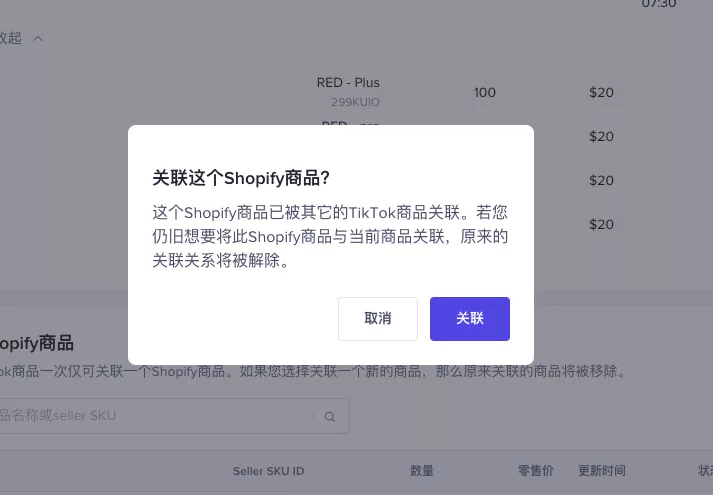Collapse the section via 收起 chevron
Image resolution: width=713 pixels, height=495 pixels.
pos(38,39)
